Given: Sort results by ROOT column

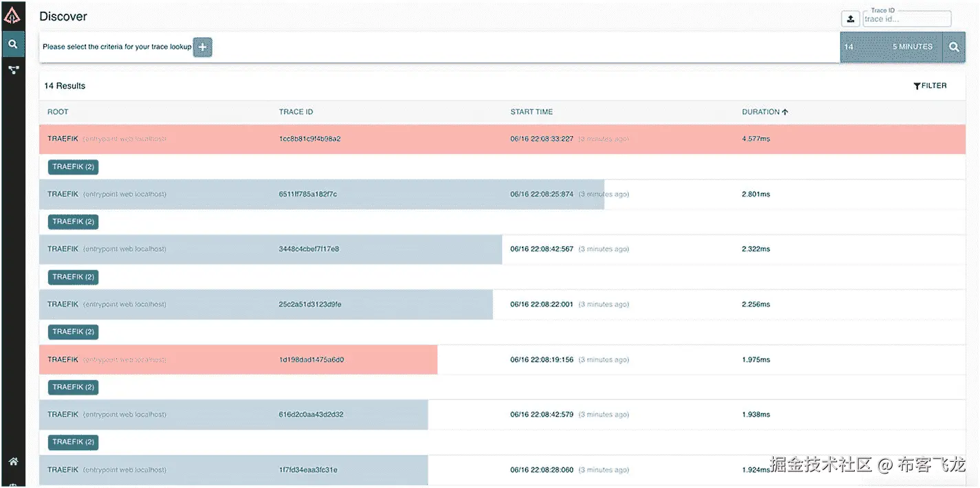Looking at the screenshot, I should [x=58, y=112].
